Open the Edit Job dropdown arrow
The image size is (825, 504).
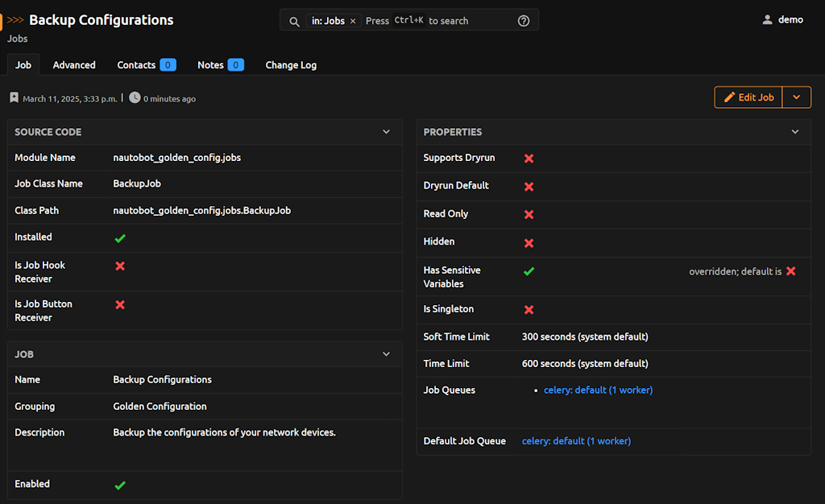tap(796, 97)
